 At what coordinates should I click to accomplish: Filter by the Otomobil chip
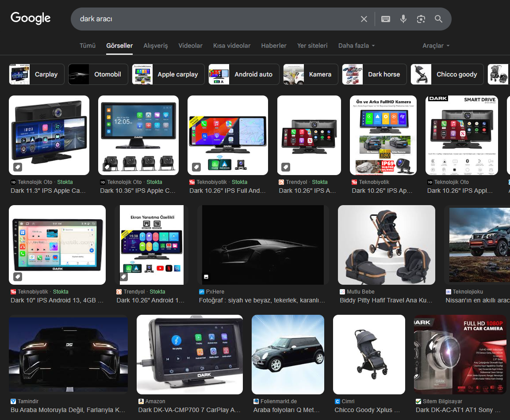(98, 74)
